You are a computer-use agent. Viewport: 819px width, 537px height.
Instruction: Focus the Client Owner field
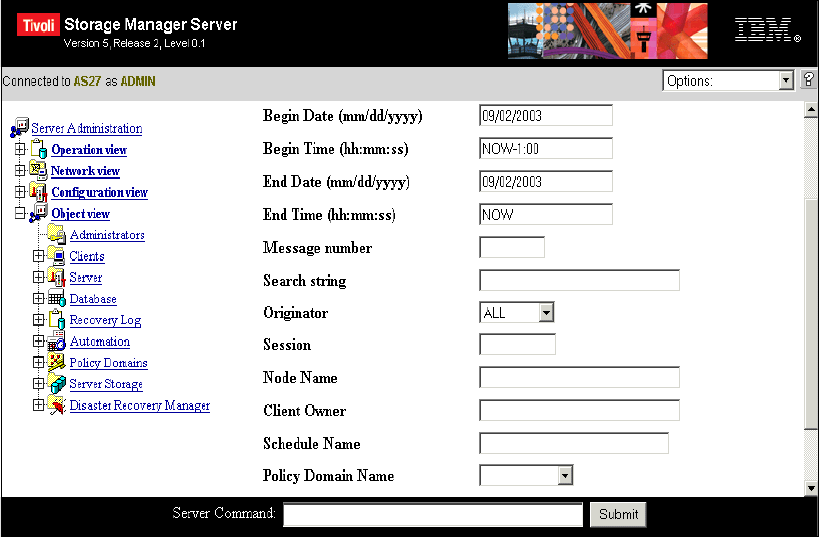(x=579, y=410)
